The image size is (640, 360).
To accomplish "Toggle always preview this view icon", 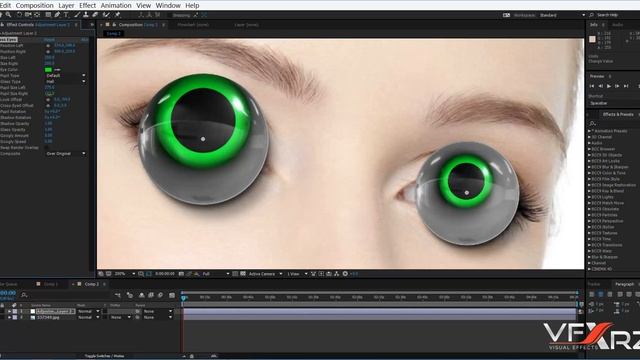I will (101, 274).
